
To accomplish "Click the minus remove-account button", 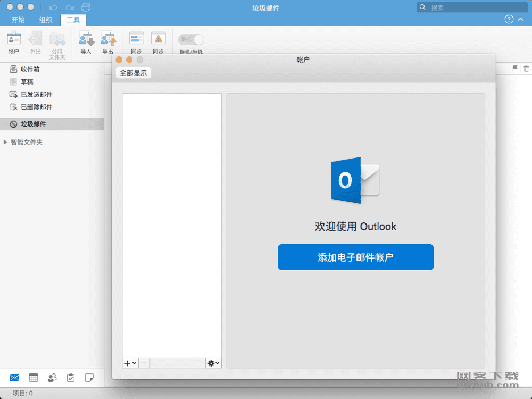I will [x=144, y=363].
